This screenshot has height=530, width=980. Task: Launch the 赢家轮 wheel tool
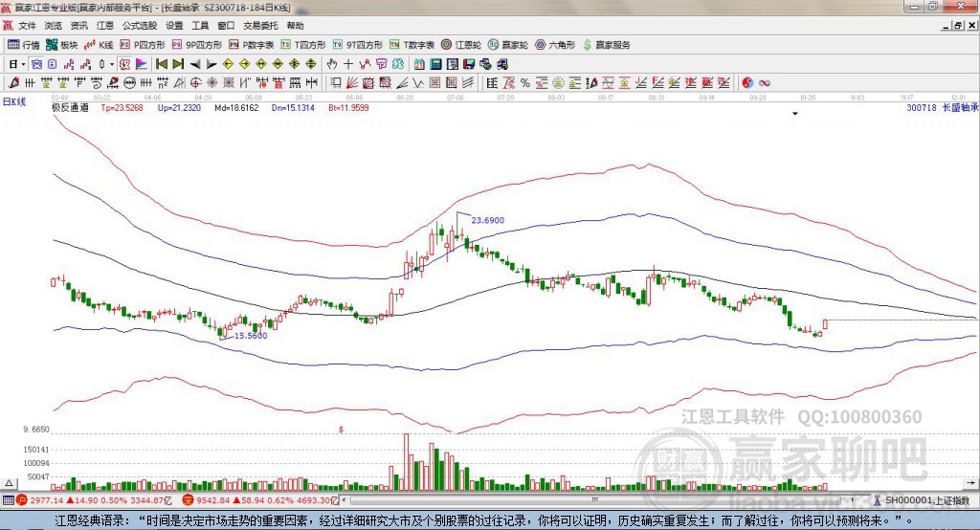[x=508, y=45]
